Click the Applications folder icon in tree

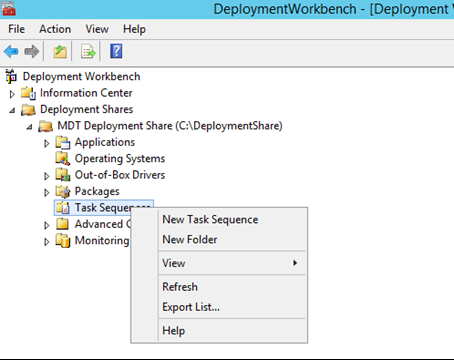pos(63,142)
